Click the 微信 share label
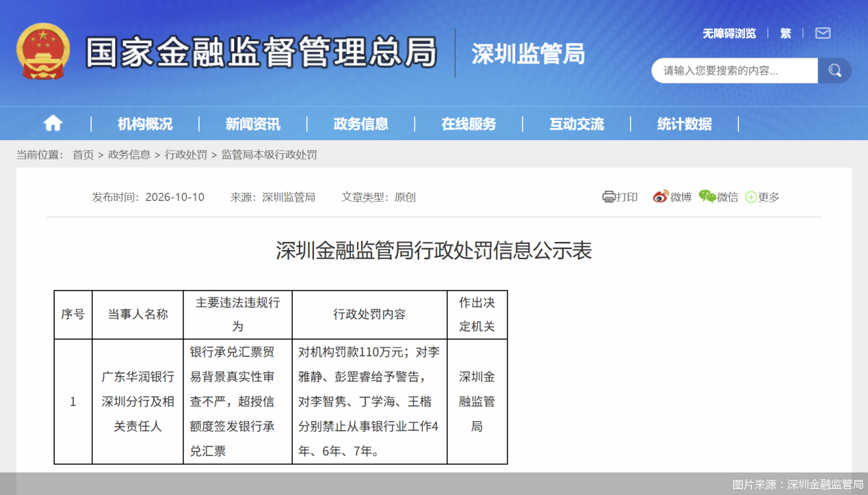The image size is (868, 495). click(728, 197)
